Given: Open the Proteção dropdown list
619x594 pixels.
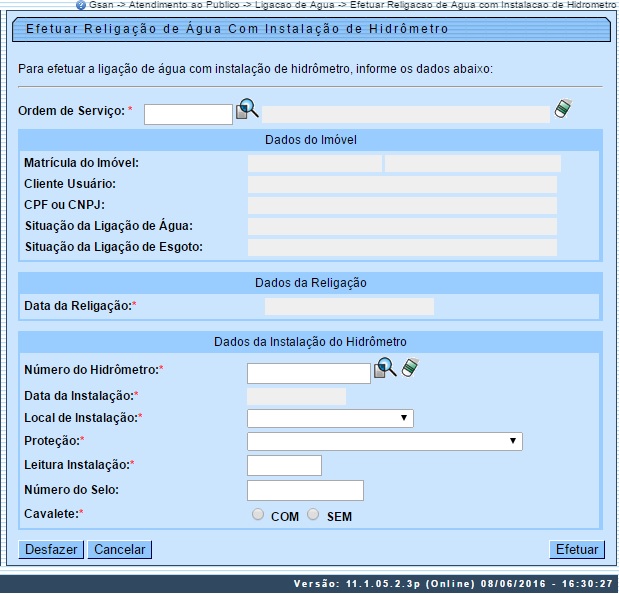Looking at the screenshot, I should [384, 441].
